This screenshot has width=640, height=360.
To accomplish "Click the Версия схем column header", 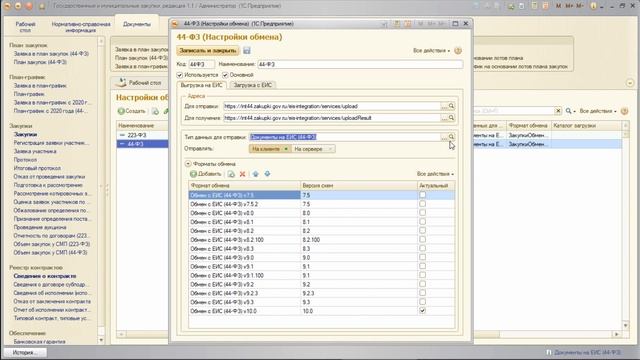I will 359,186.
